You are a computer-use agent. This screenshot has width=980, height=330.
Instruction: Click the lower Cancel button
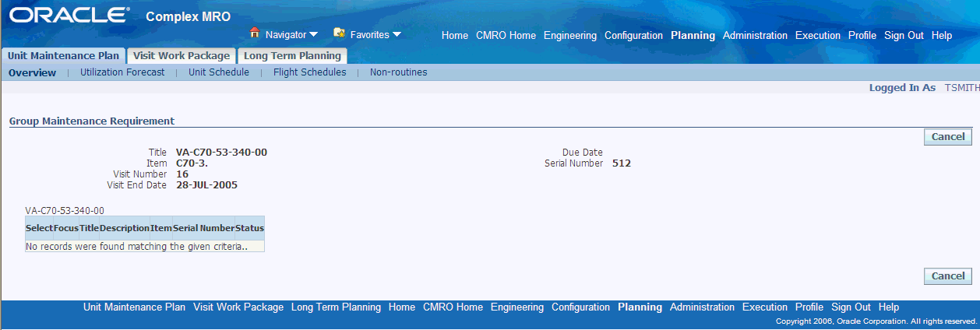pyautogui.click(x=948, y=276)
